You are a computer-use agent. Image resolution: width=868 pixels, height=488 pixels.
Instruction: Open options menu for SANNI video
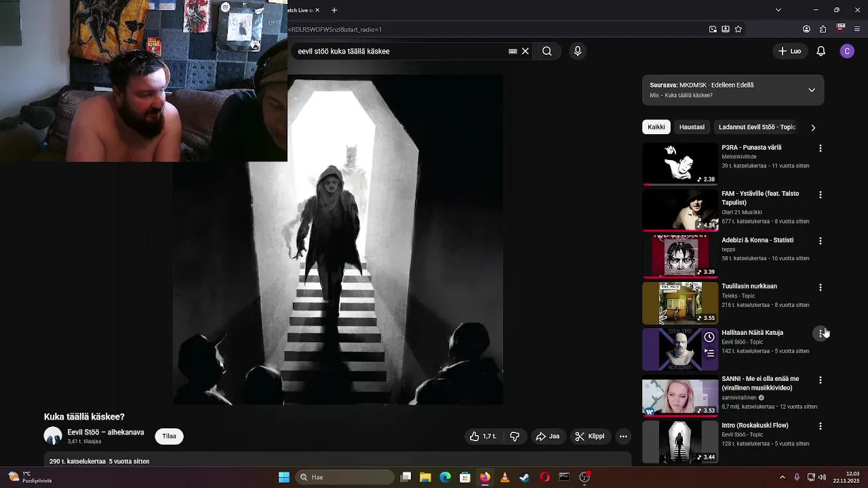point(821,380)
